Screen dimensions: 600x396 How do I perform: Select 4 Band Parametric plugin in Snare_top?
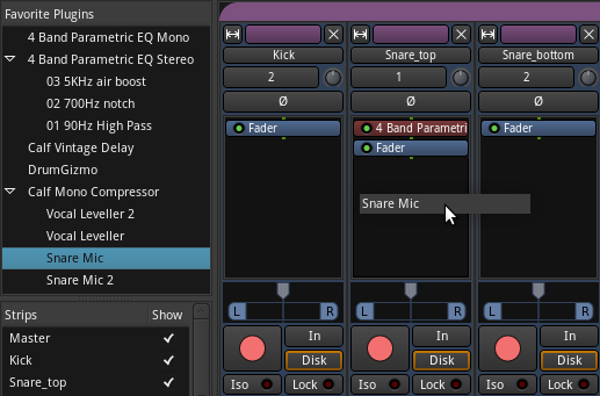pos(411,128)
